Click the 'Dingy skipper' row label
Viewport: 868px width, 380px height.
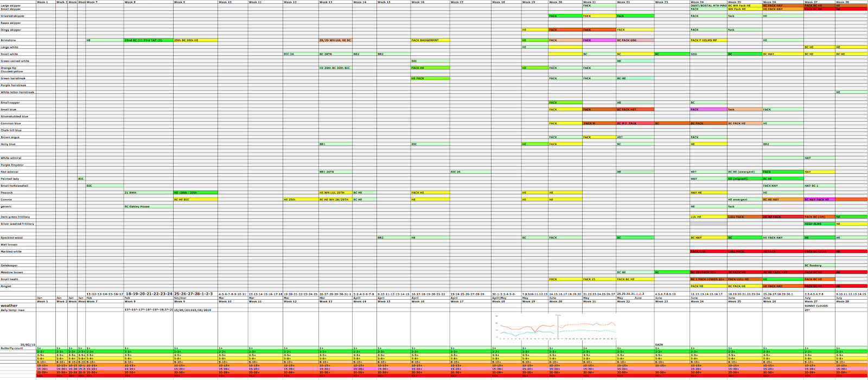coord(10,30)
